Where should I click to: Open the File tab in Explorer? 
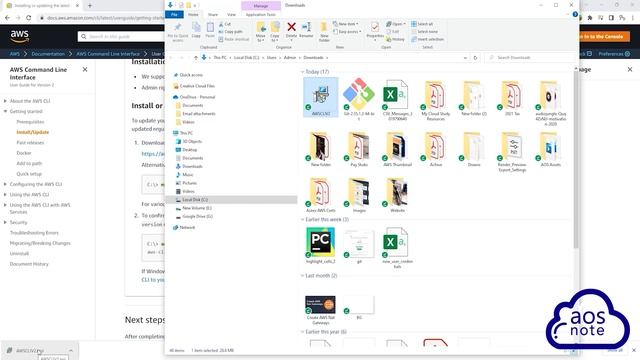(174, 14)
